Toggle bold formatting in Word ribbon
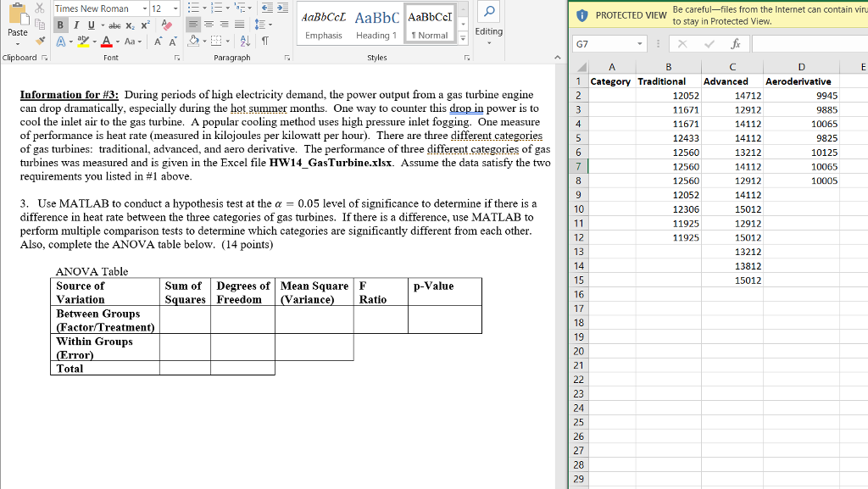This screenshot has width=868, height=489. coord(61,25)
